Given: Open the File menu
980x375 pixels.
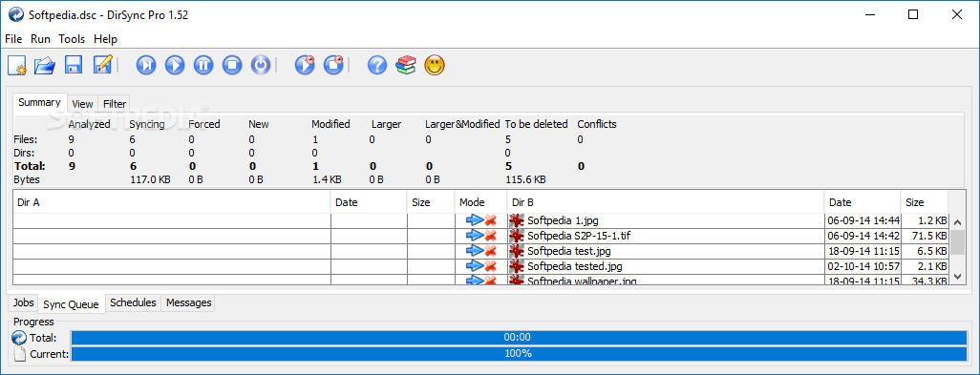Looking at the screenshot, I should point(13,39).
